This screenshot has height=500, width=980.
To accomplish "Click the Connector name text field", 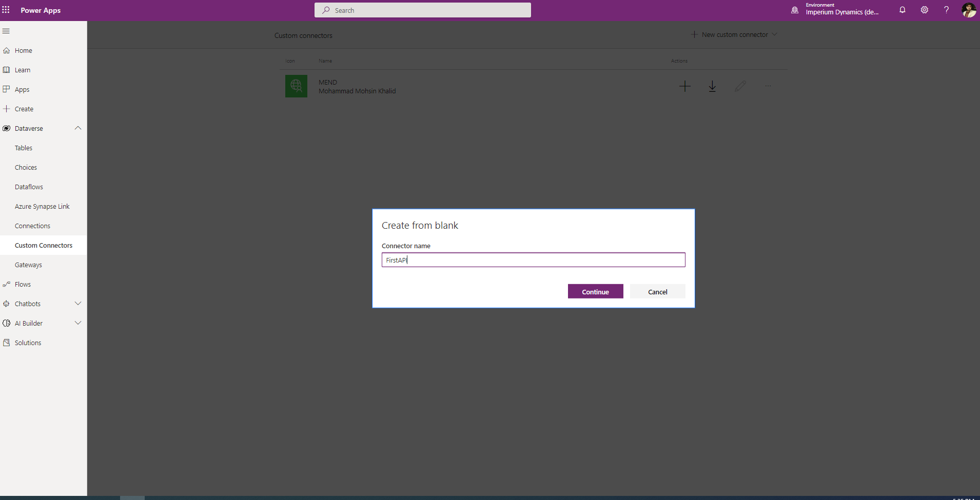I will point(533,260).
